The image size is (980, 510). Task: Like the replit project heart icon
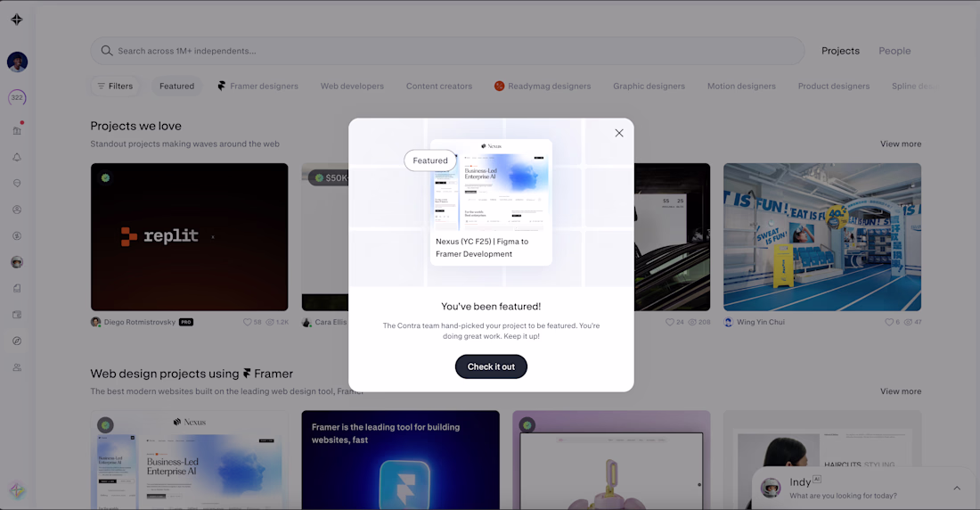click(247, 322)
